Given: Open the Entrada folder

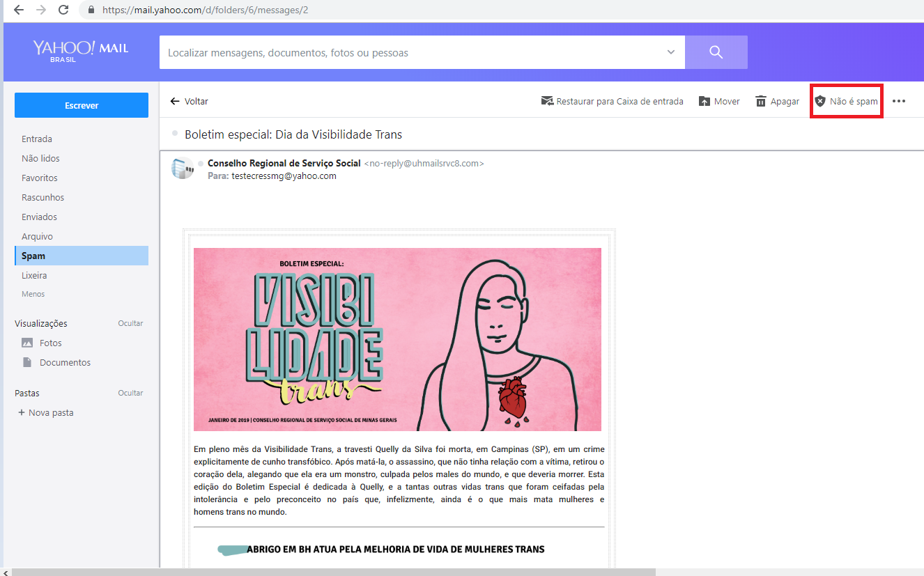Looking at the screenshot, I should (x=37, y=139).
